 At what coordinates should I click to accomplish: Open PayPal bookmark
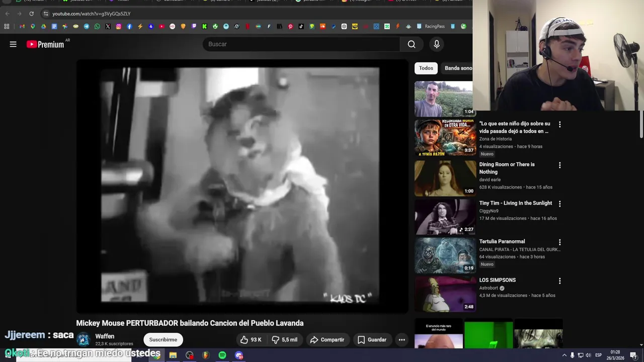pyautogui.click(x=334, y=26)
